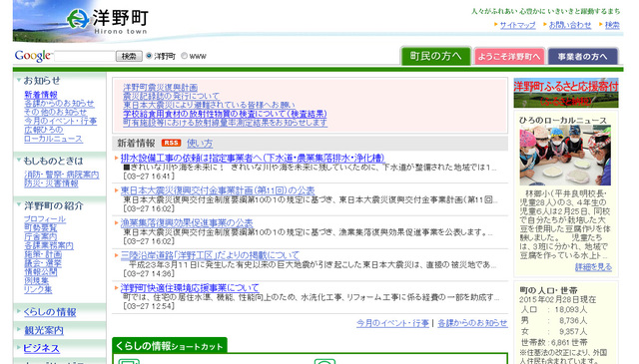The height and width of the screenshot is (364, 639).
Task: Open お問い合わせ link in header
Action: [x=570, y=25]
